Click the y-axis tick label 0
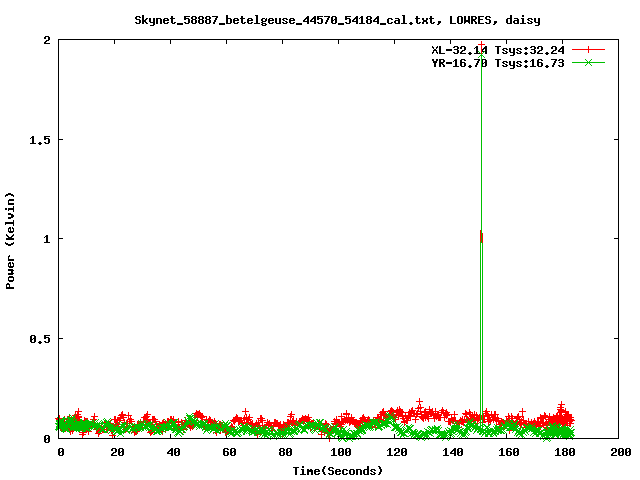 coord(47,439)
